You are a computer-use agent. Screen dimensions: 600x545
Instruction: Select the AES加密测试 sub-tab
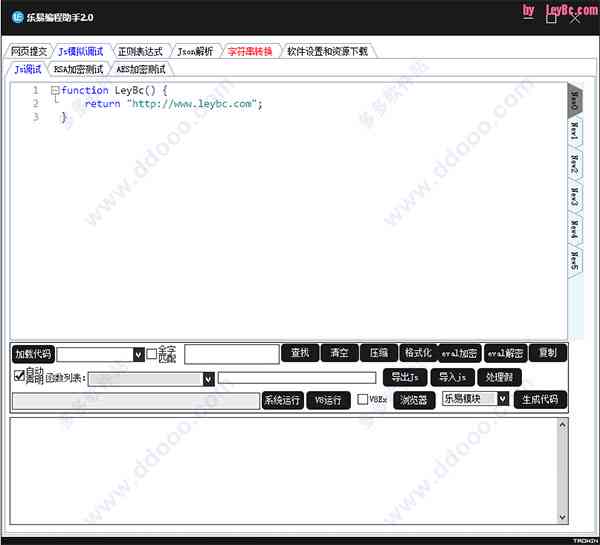(x=141, y=69)
